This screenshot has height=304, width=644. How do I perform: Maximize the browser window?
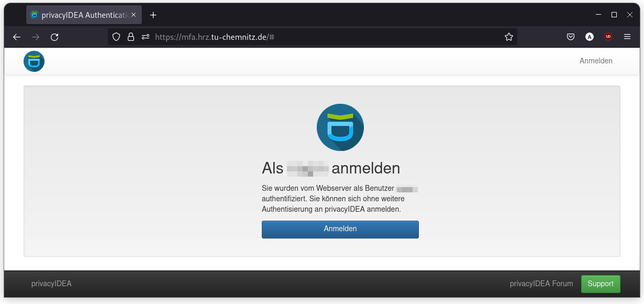pyautogui.click(x=614, y=15)
